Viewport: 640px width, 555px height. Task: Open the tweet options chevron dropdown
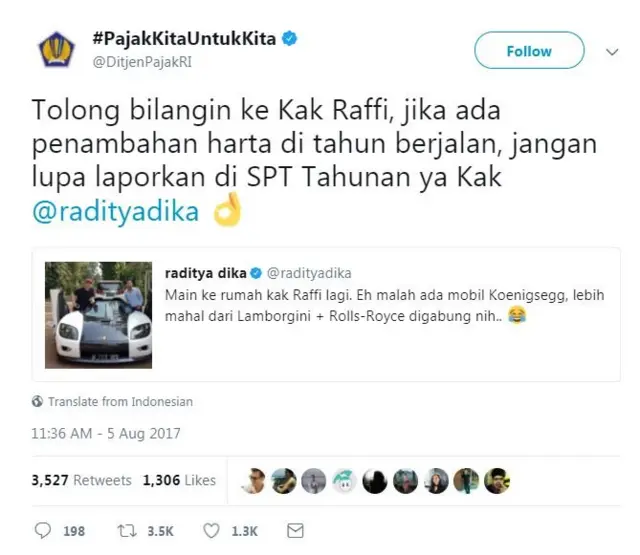612,52
